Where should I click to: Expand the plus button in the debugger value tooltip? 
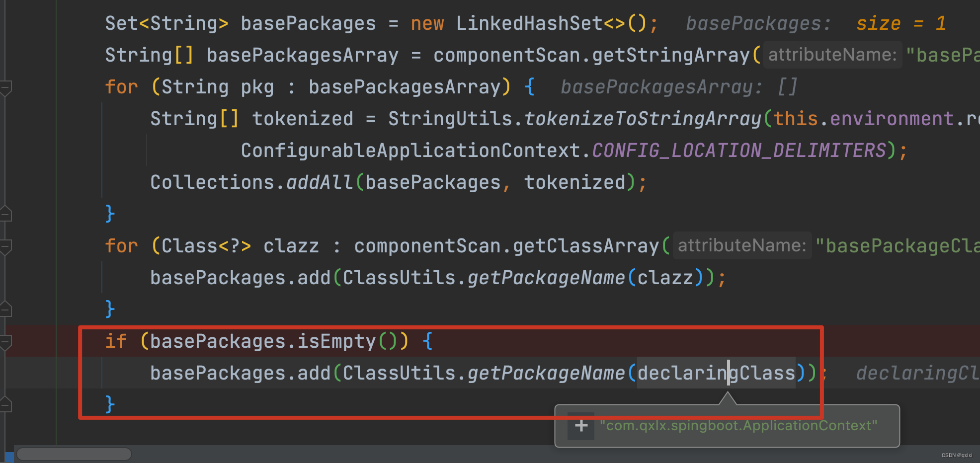click(x=581, y=426)
